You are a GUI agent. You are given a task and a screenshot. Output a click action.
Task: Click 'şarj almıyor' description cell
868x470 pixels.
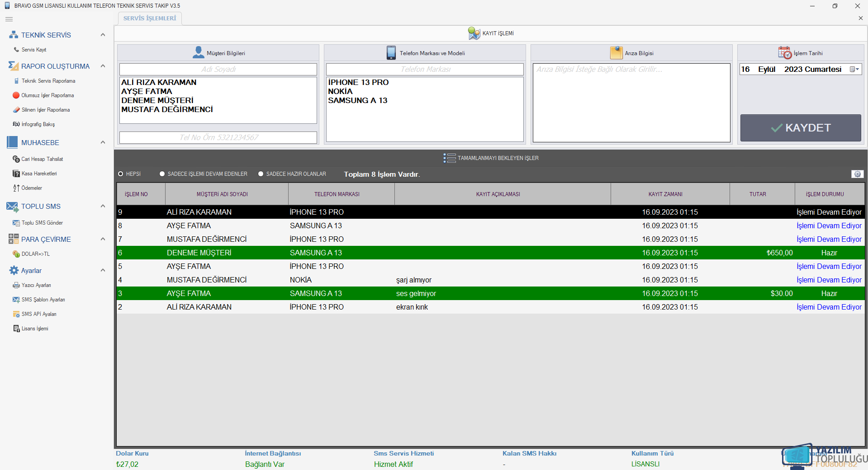pos(503,280)
